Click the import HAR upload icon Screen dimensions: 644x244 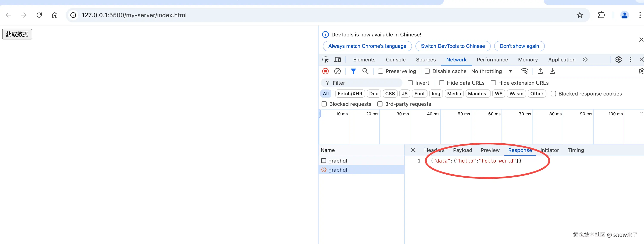(x=540, y=71)
